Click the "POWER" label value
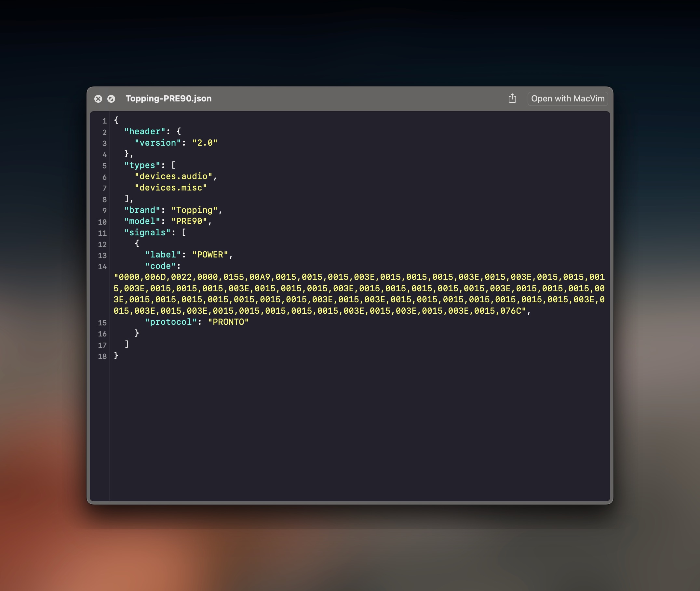 210,255
